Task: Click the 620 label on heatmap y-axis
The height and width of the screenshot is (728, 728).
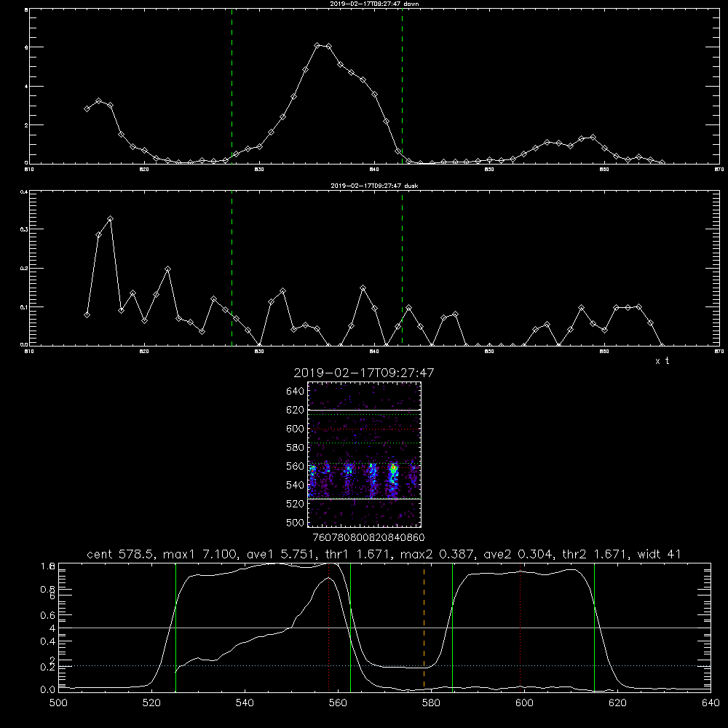Action: click(x=296, y=410)
